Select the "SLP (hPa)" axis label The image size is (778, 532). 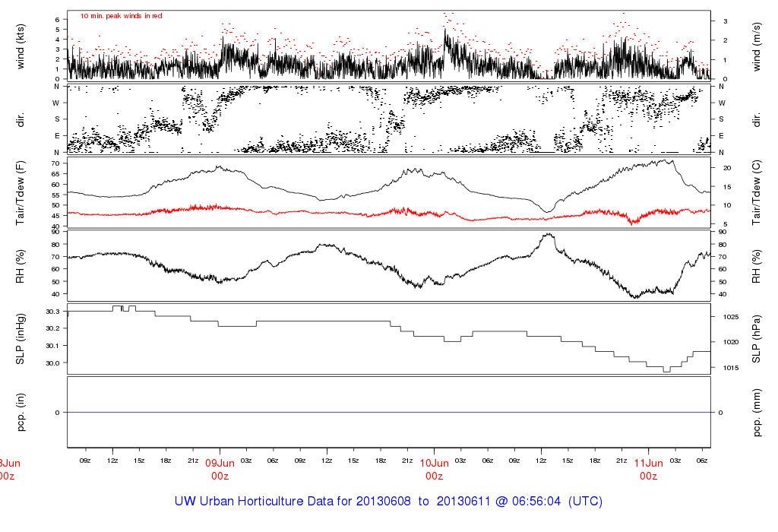pos(757,339)
